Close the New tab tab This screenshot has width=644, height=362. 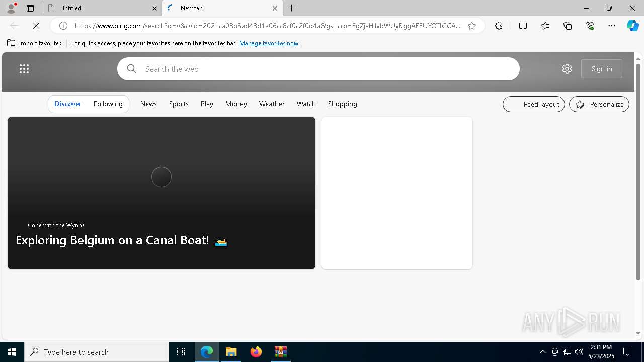pyautogui.click(x=275, y=8)
